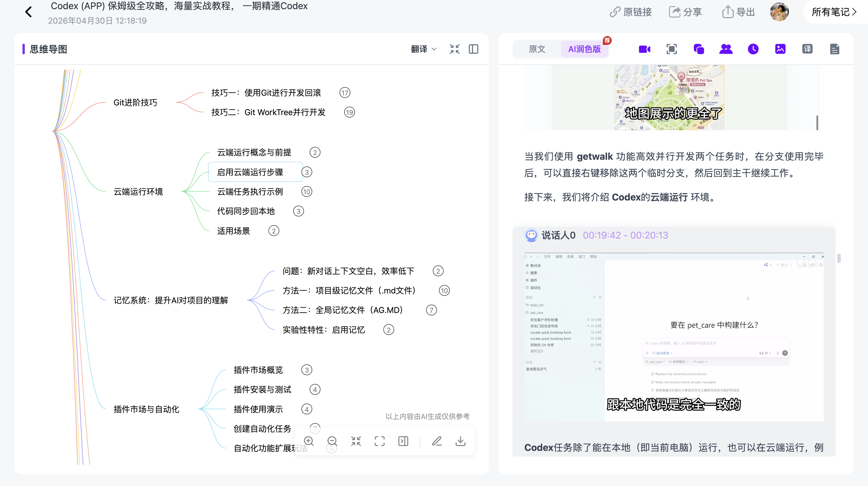868x486 pixels.
Task: Switch to the AI润色版 tab
Action: point(585,49)
